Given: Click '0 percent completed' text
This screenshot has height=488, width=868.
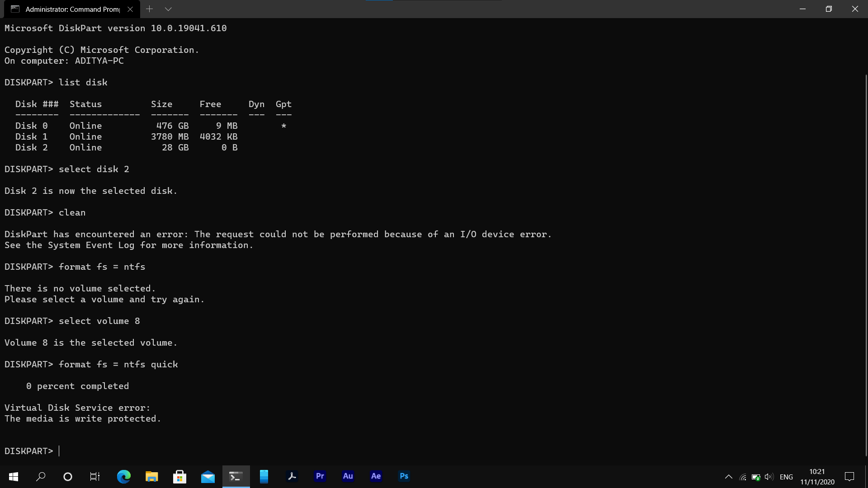Looking at the screenshot, I should [78, 386].
